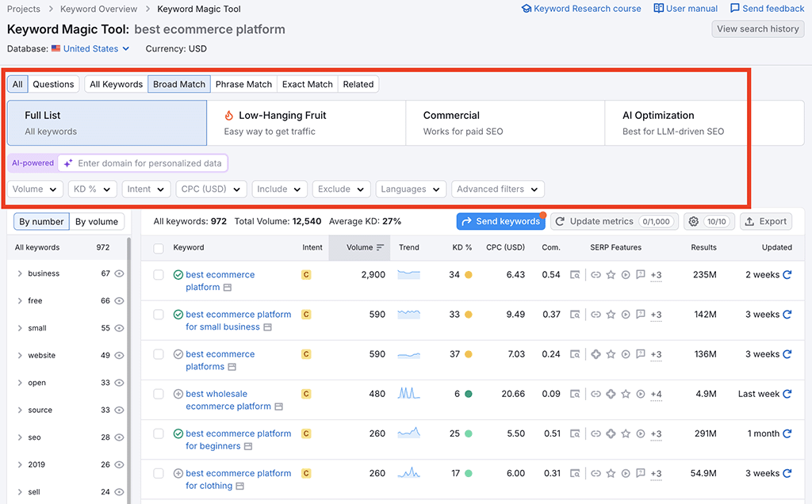812x504 pixels.
Task: Open the Advanced filters dropdown
Action: (x=497, y=189)
